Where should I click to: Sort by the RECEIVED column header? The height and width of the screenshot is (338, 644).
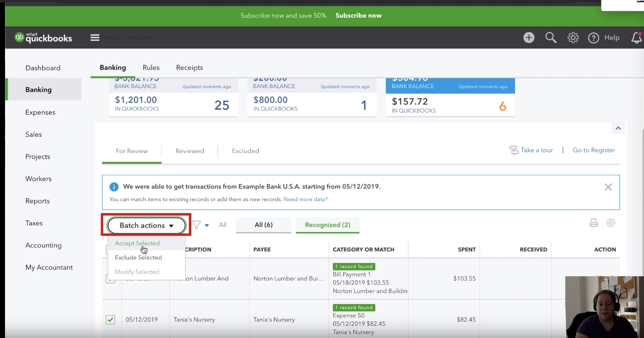tap(533, 249)
